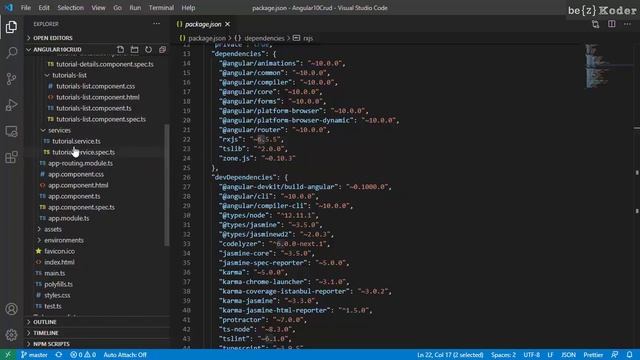The width and height of the screenshot is (640, 360).
Task: Expand NPM SCRIPTS section
Action: point(97,344)
